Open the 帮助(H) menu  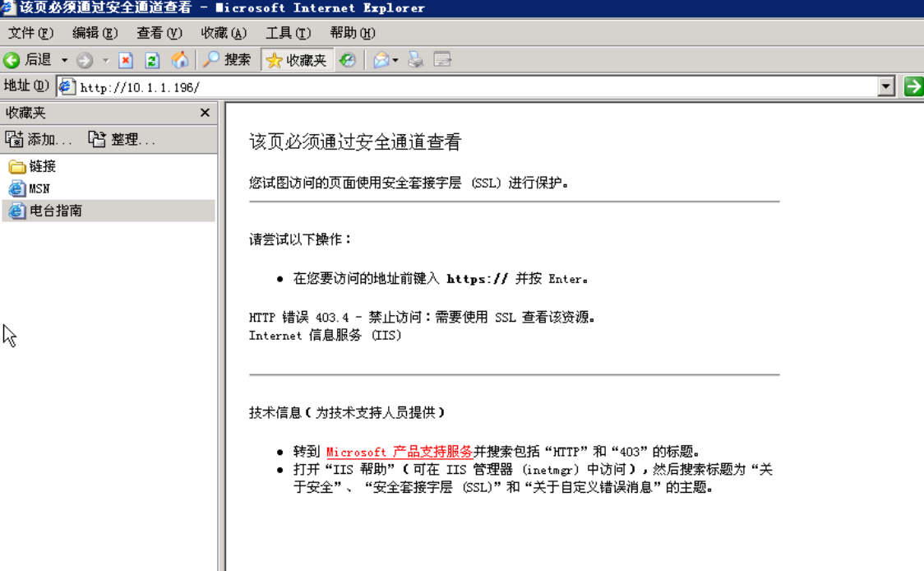pos(353,33)
